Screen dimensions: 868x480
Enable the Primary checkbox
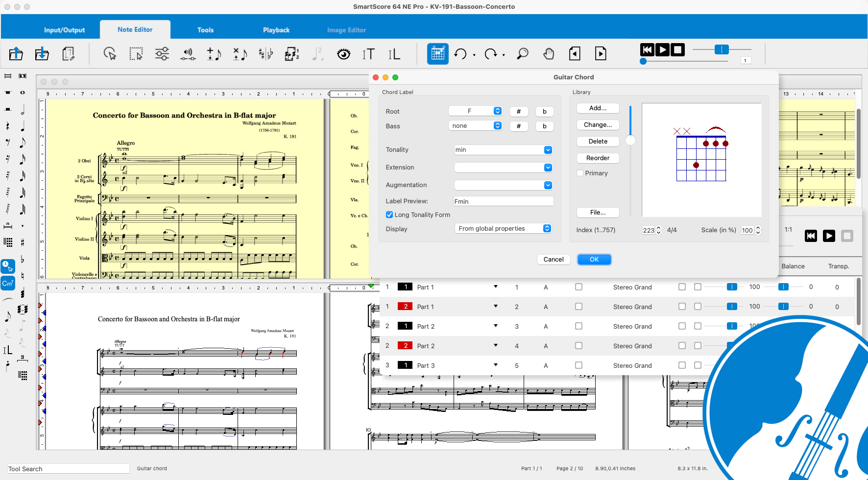coord(580,173)
